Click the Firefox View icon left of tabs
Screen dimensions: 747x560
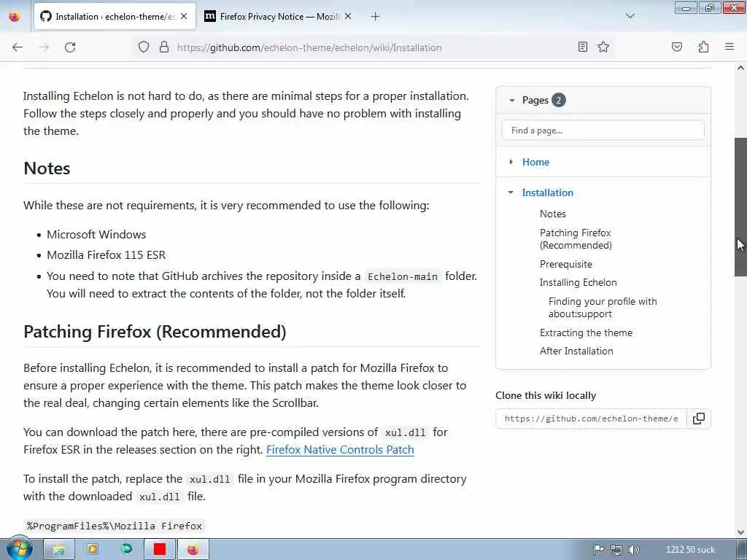(15, 17)
